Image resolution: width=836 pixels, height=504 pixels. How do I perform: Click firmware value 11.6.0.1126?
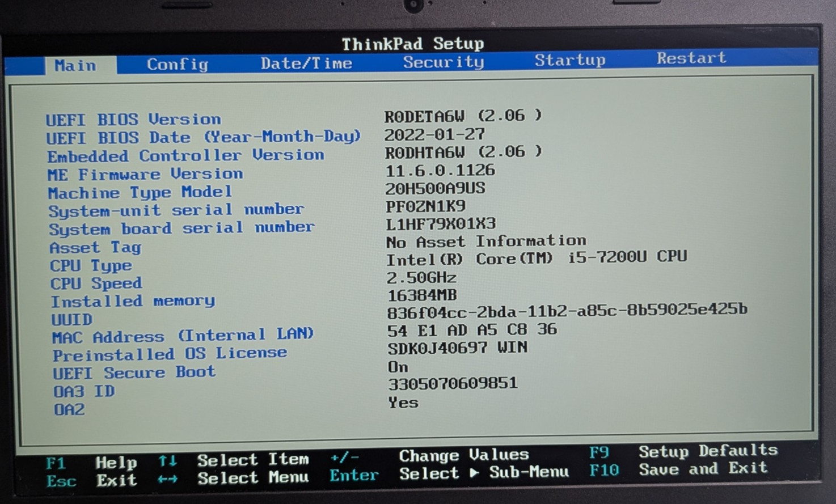(x=440, y=170)
